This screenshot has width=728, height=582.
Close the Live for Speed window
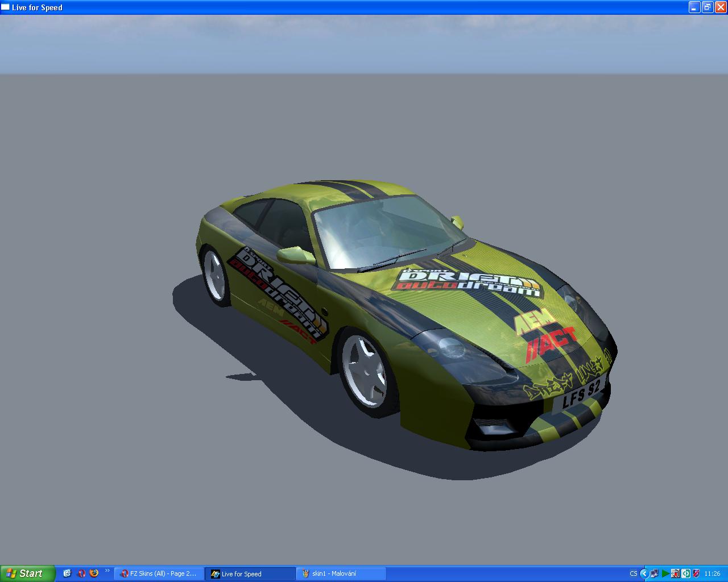[x=721, y=7]
